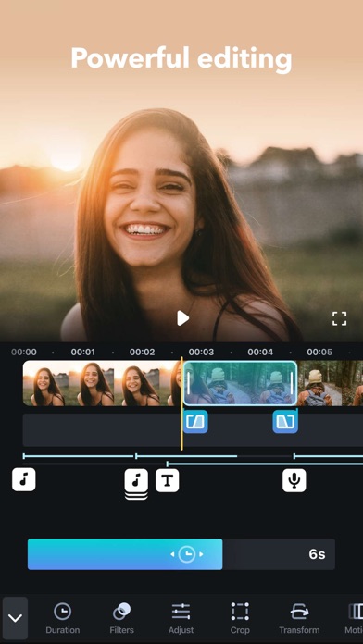
Task: Open the partially visible Motion tool
Action: coord(355,618)
